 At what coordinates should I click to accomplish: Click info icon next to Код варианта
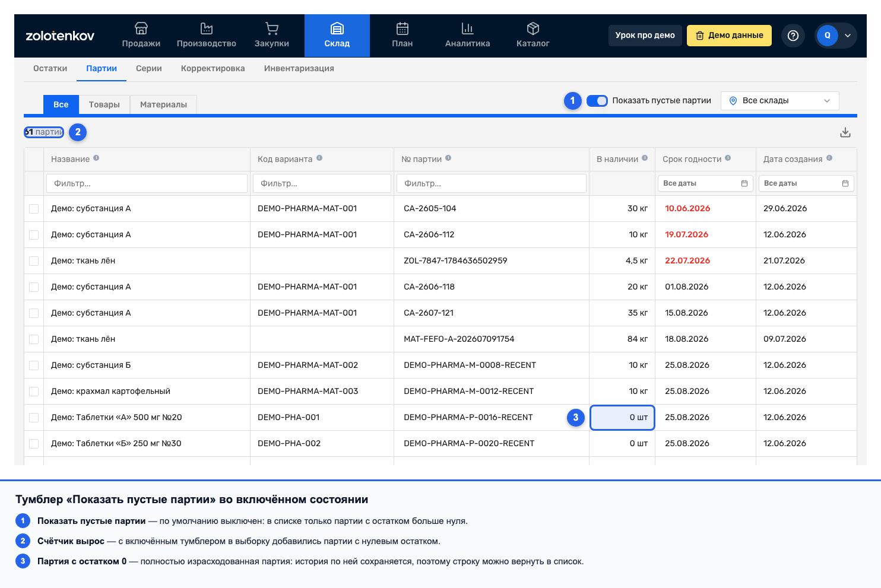click(x=319, y=158)
